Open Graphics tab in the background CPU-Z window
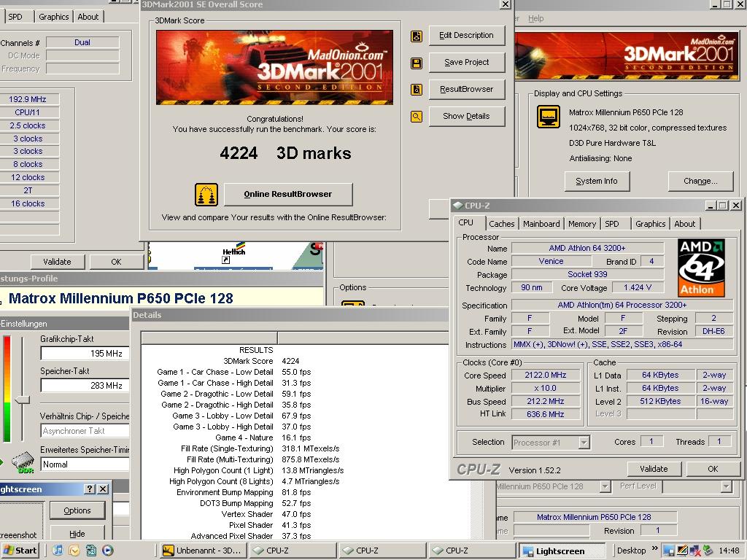747x560 pixels. 54,17
